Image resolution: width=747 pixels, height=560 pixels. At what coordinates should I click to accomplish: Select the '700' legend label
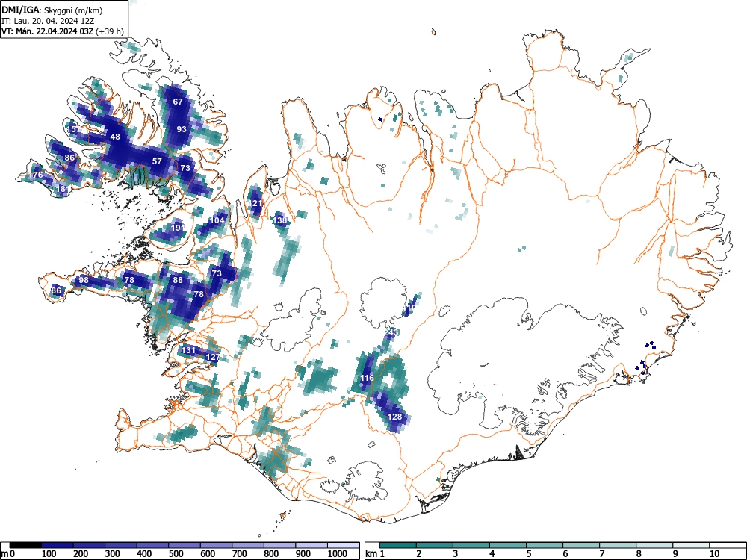pos(240,554)
